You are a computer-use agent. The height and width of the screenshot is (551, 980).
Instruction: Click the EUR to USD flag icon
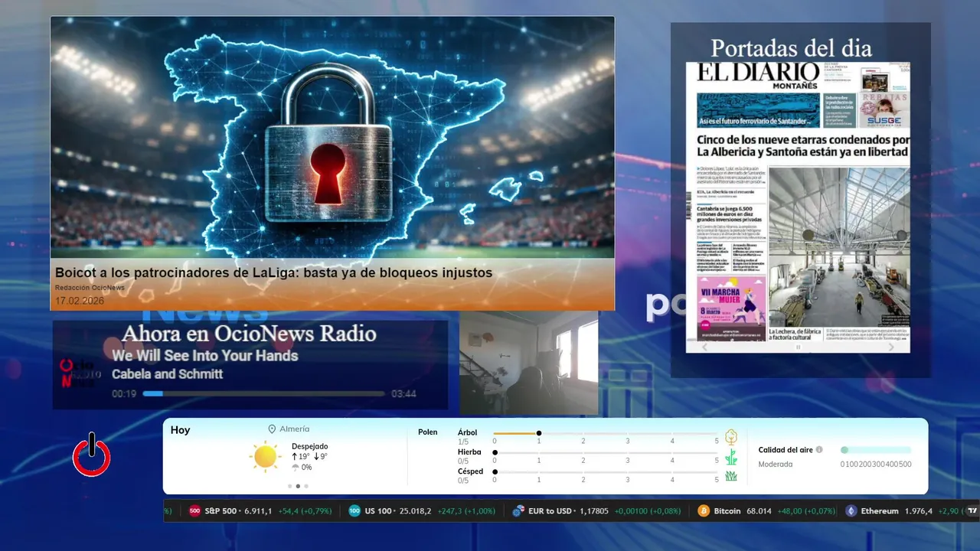518,511
